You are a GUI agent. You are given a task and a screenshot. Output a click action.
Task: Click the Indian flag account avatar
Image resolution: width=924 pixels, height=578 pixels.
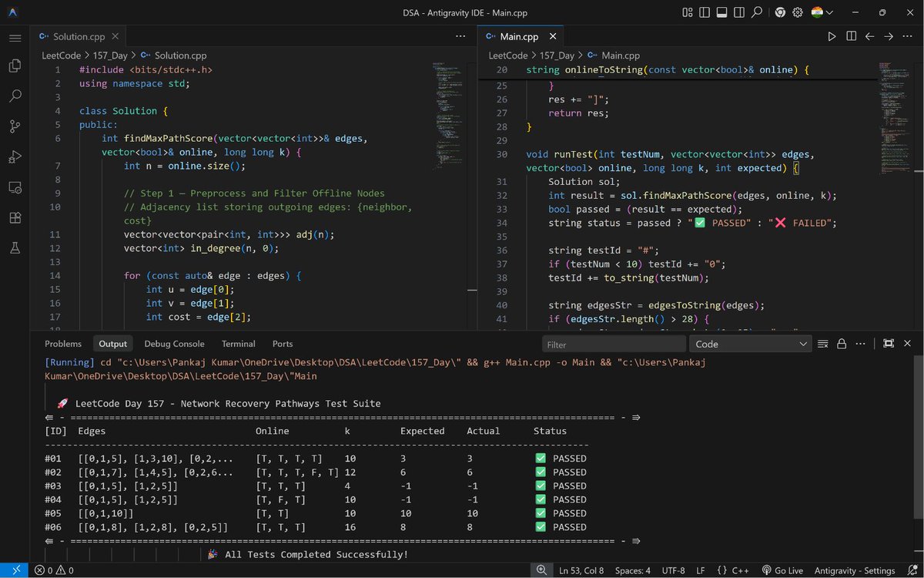[817, 12]
